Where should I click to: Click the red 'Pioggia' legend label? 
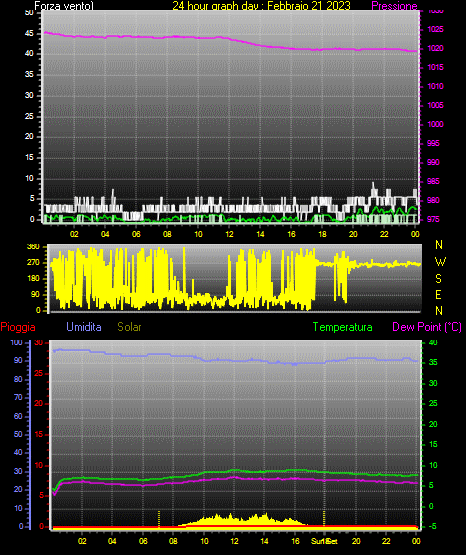pos(18,327)
